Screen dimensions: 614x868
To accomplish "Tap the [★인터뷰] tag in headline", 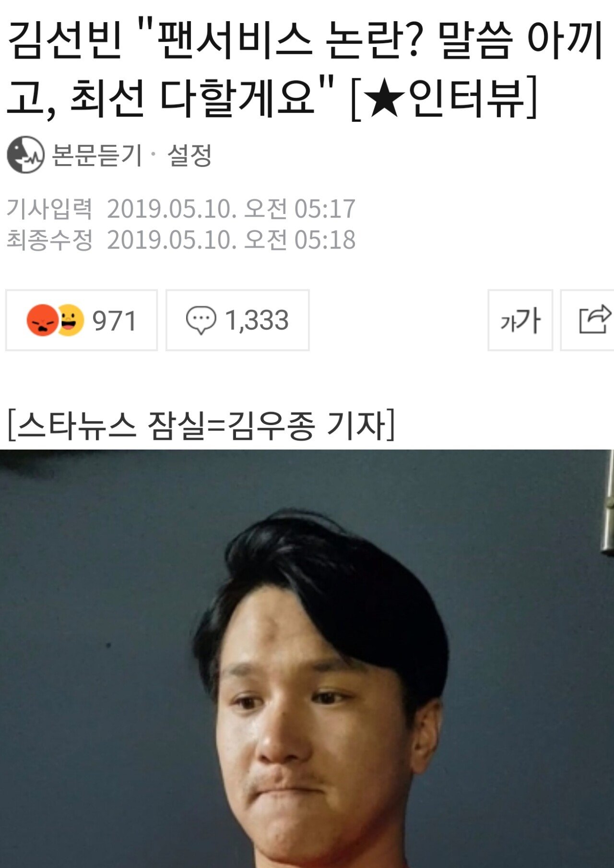I will click(444, 98).
